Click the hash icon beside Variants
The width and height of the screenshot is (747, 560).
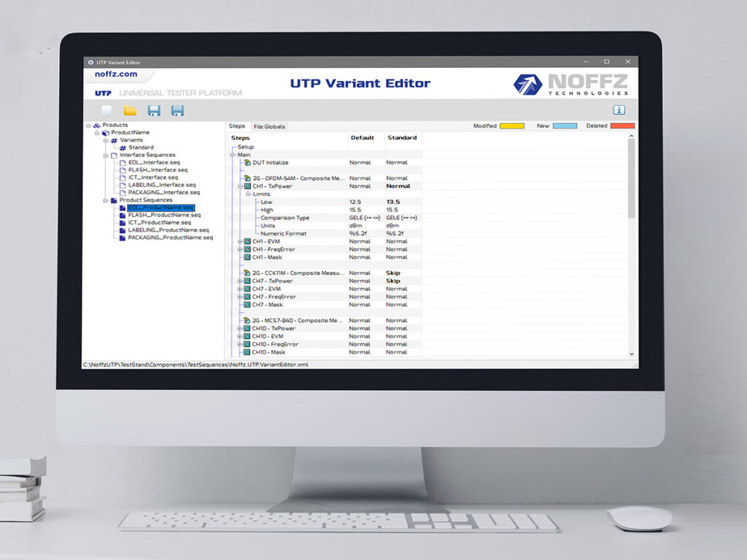(114, 141)
